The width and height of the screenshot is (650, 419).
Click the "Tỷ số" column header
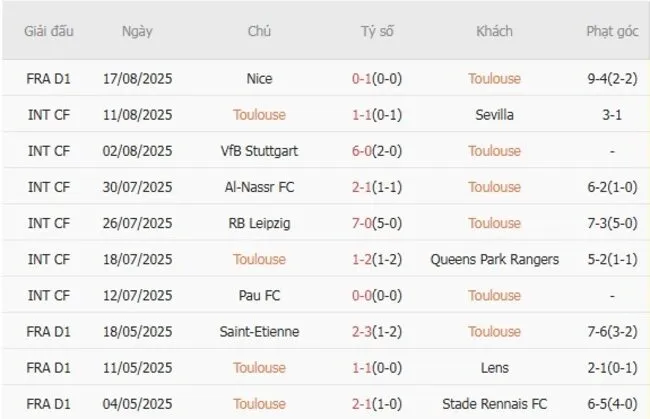coord(377,31)
